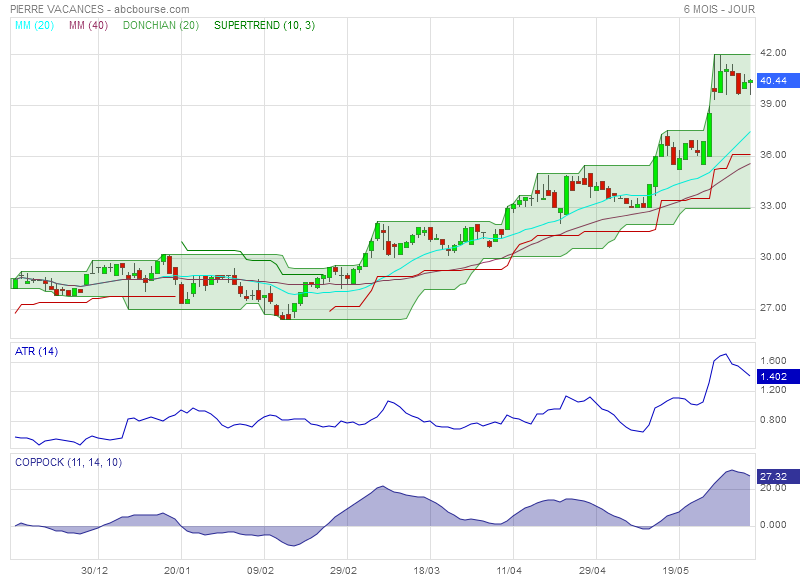
Task: Click the 0.800 ATR axis label
Action: [773, 420]
